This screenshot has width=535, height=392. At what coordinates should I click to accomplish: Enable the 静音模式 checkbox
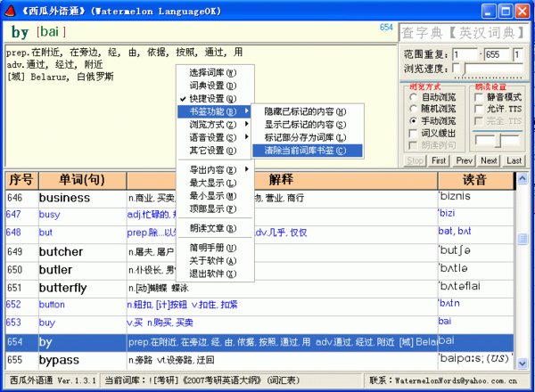(478, 95)
